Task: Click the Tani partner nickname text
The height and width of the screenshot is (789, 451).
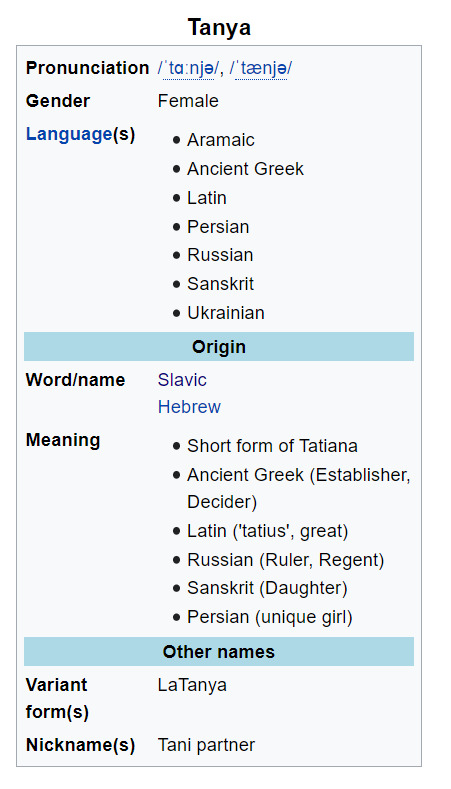Action: pyautogui.click(x=206, y=745)
